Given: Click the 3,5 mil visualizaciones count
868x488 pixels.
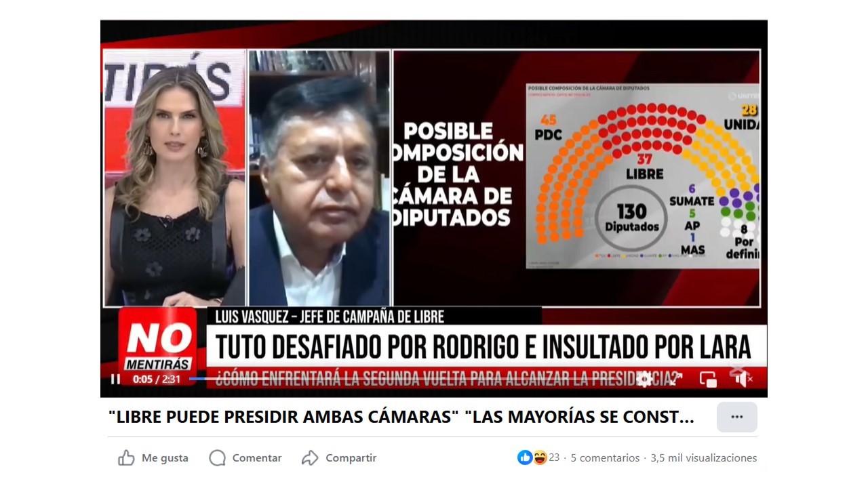Looking at the screenshot, I should click(x=704, y=458).
